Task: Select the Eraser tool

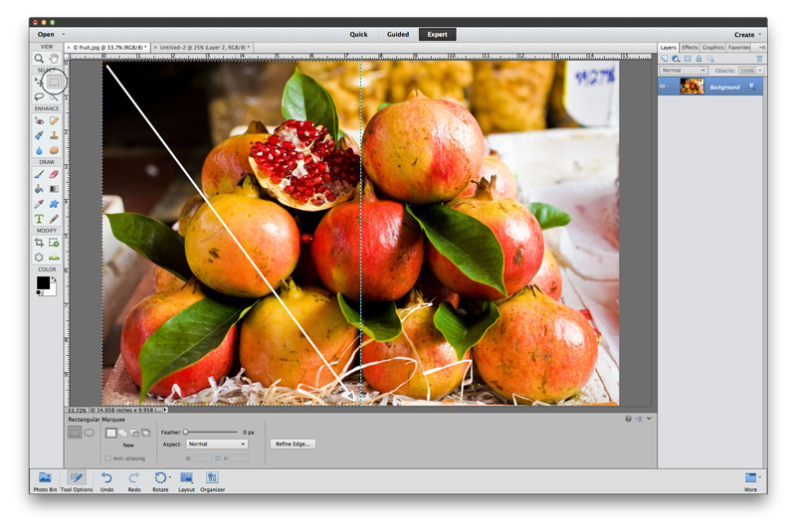Action: [x=54, y=174]
